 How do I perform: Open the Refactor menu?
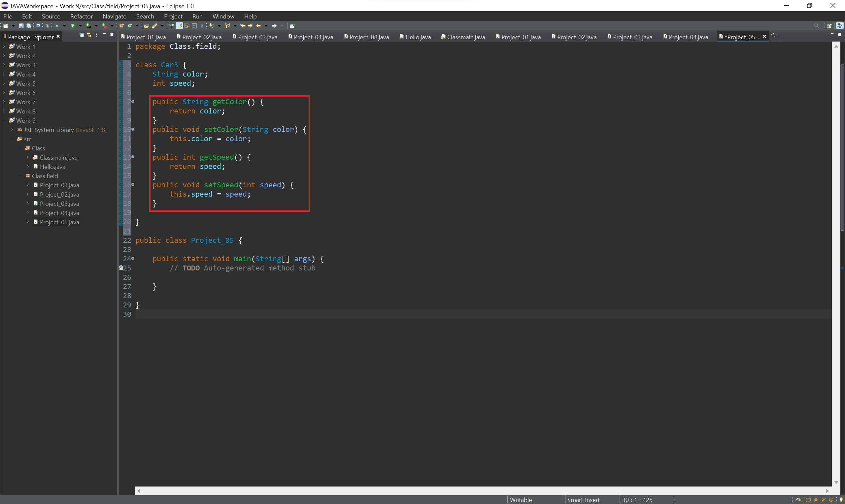tap(81, 16)
